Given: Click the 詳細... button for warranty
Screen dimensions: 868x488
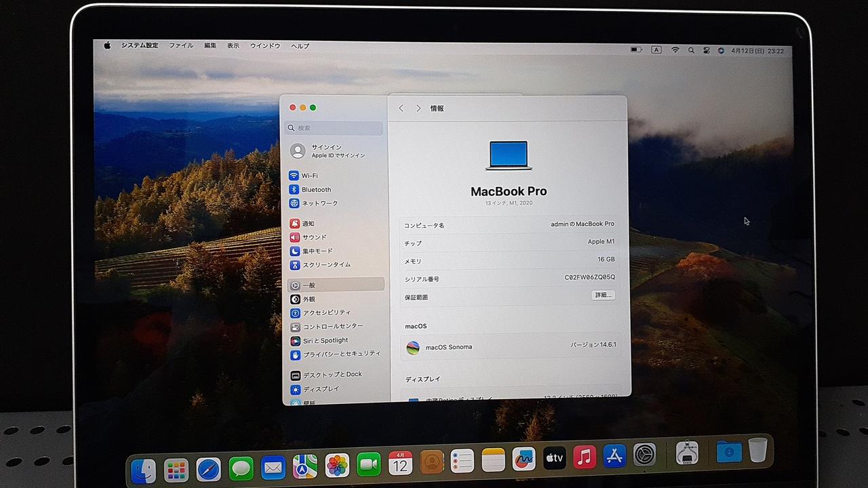Looking at the screenshot, I should [x=602, y=296].
